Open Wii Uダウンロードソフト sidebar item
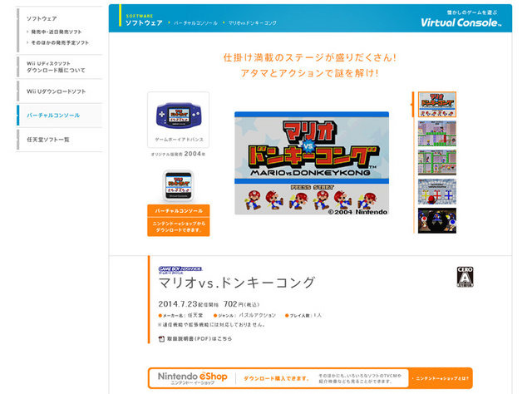532x394 pixels. click(57, 91)
